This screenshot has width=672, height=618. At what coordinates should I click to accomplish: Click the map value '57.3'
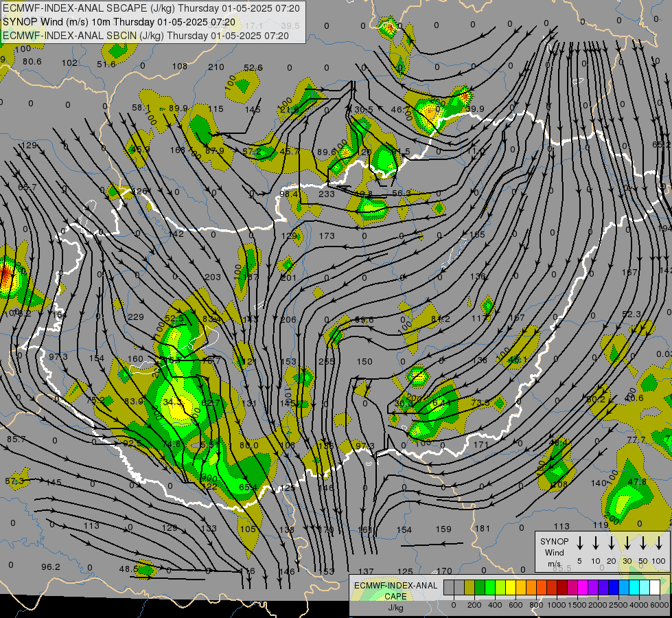pyautogui.click(x=14, y=481)
